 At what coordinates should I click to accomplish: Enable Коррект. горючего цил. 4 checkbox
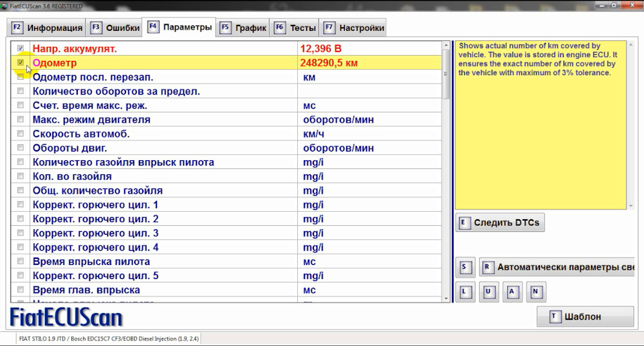tap(21, 247)
